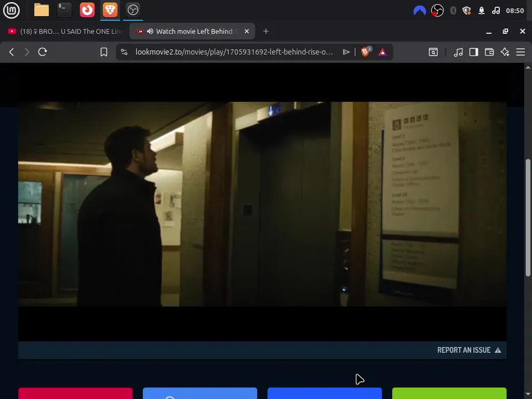Open the Bluetooth tray icon
Viewport: 532px width, 399px height.
[x=453, y=11]
